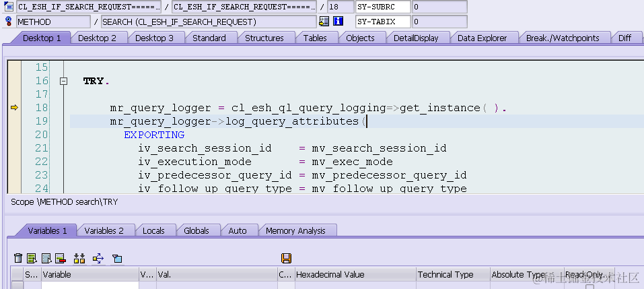This screenshot has width=644, height=289.
Task: Click the gear icon beside METHOD field
Action: coord(8,22)
